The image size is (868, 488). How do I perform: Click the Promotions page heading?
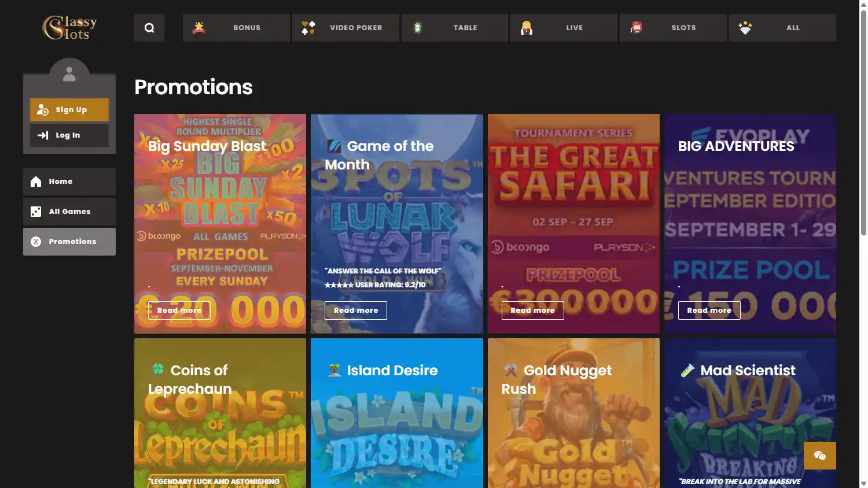pyautogui.click(x=193, y=87)
